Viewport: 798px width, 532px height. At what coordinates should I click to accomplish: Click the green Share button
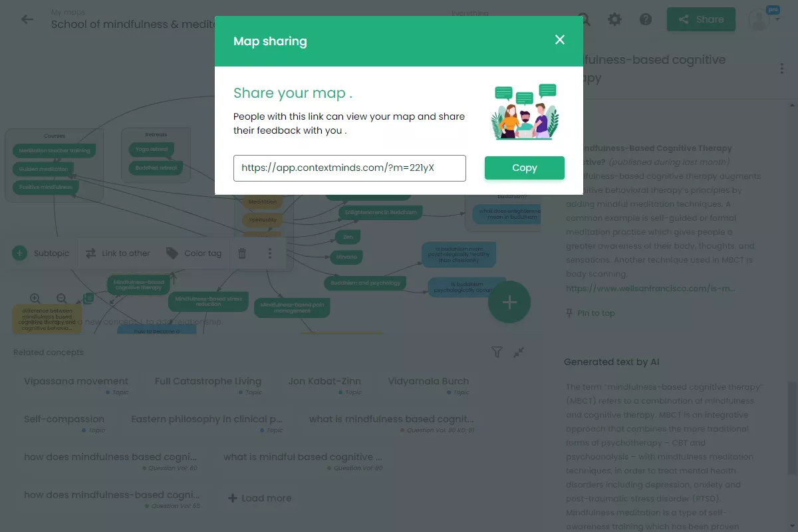(701, 19)
